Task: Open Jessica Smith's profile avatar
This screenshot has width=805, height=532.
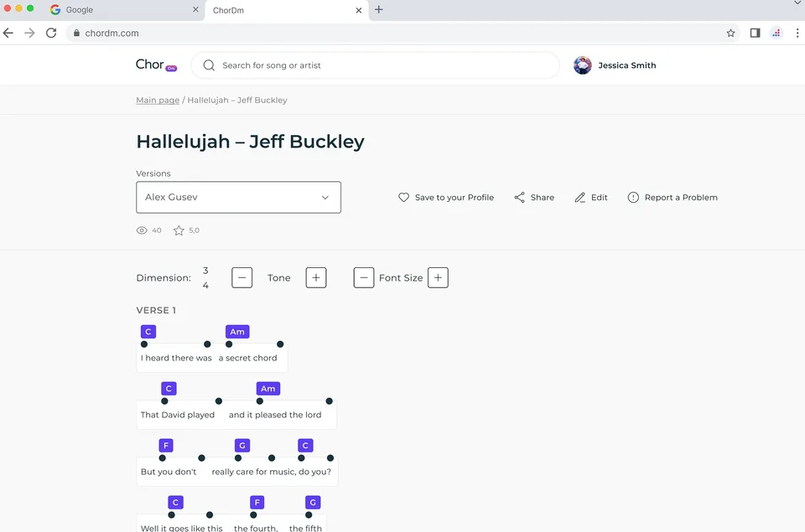Action: 583,65
